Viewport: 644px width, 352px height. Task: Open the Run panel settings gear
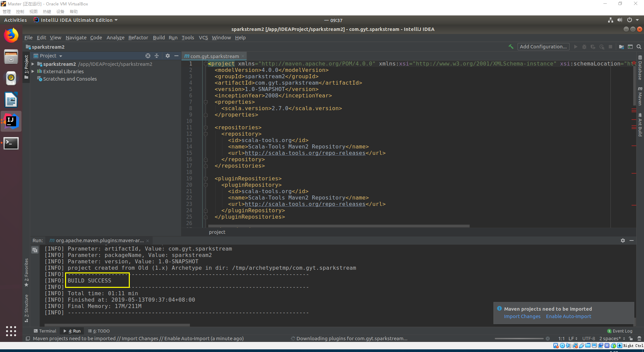click(623, 240)
